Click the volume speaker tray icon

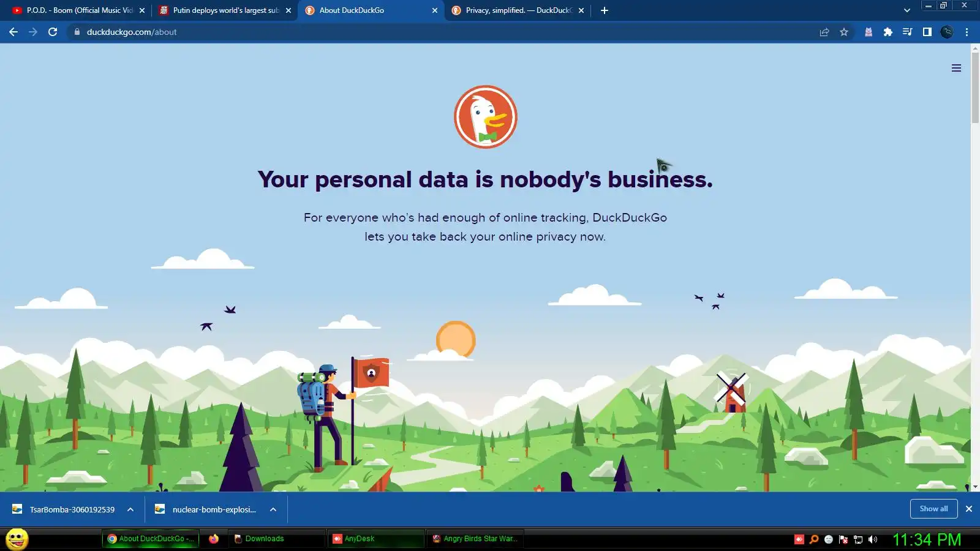click(x=873, y=539)
